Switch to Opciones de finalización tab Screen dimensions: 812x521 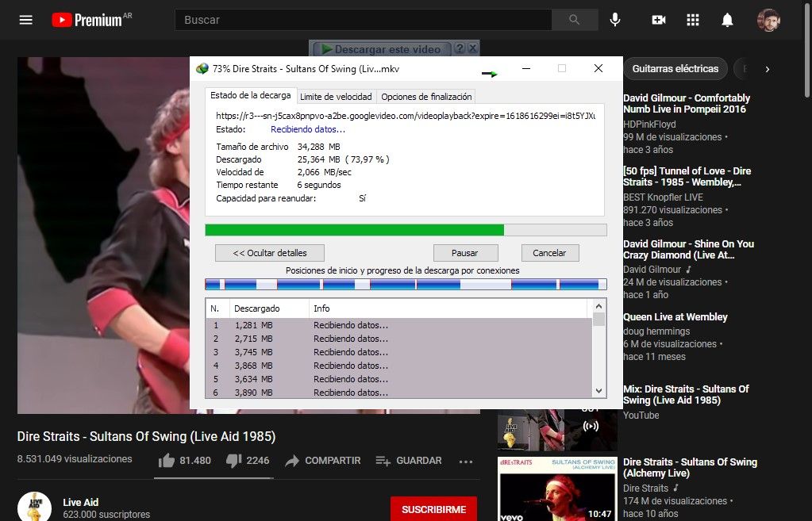point(426,97)
